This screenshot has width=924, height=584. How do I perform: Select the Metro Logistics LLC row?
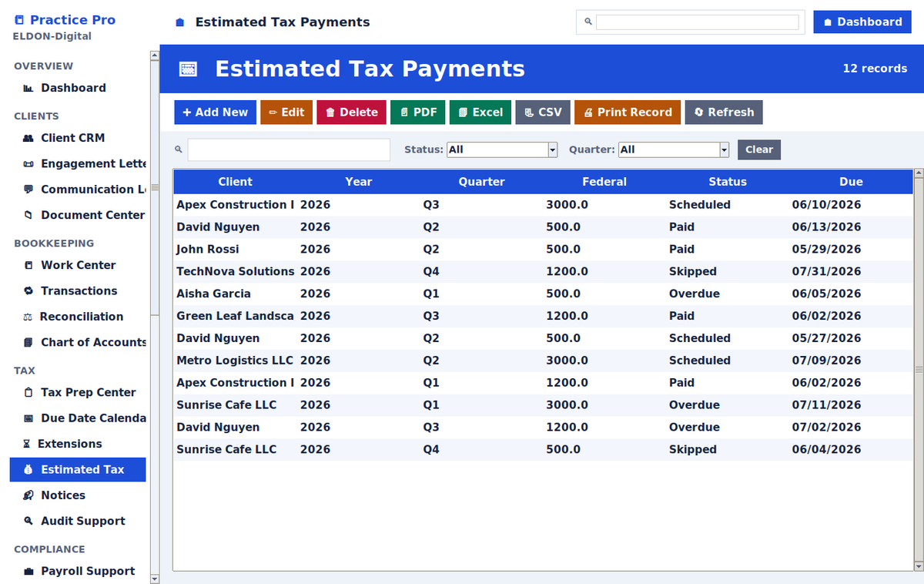(x=543, y=361)
